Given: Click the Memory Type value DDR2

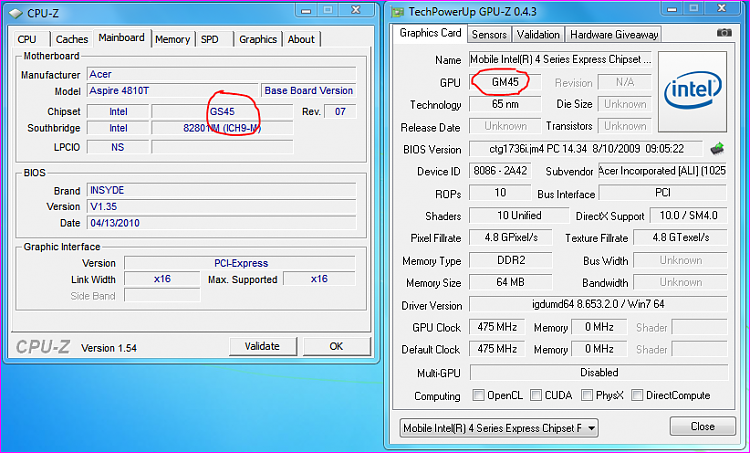Looking at the screenshot, I should (x=511, y=260).
